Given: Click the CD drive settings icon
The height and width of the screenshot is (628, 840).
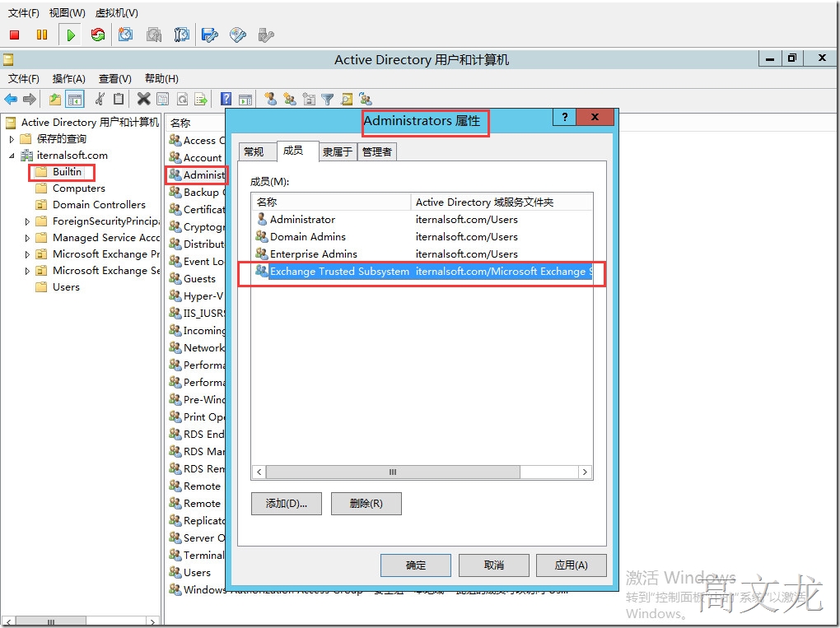Looking at the screenshot, I should tap(238, 35).
